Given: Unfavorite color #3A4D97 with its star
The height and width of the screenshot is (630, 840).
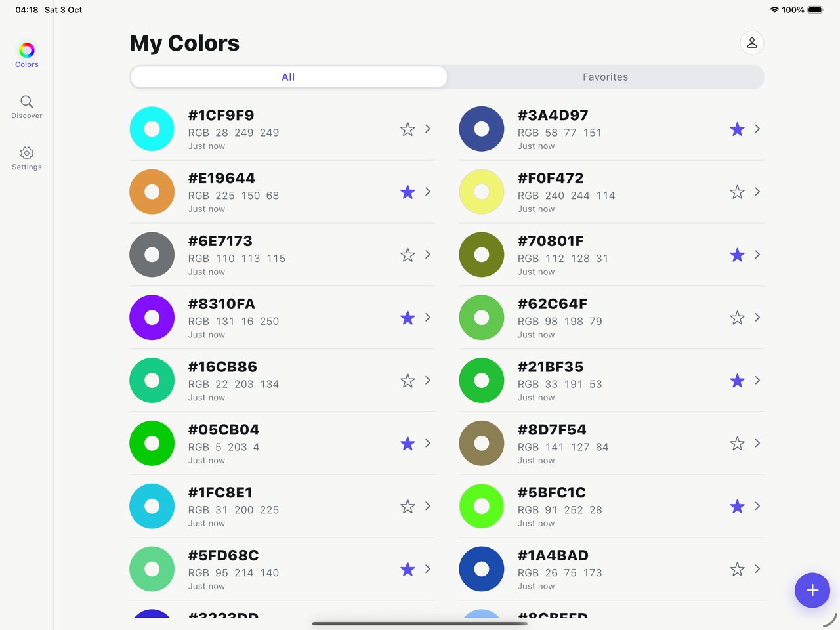Looking at the screenshot, I should pyautogui.click(x=737, y=129).
